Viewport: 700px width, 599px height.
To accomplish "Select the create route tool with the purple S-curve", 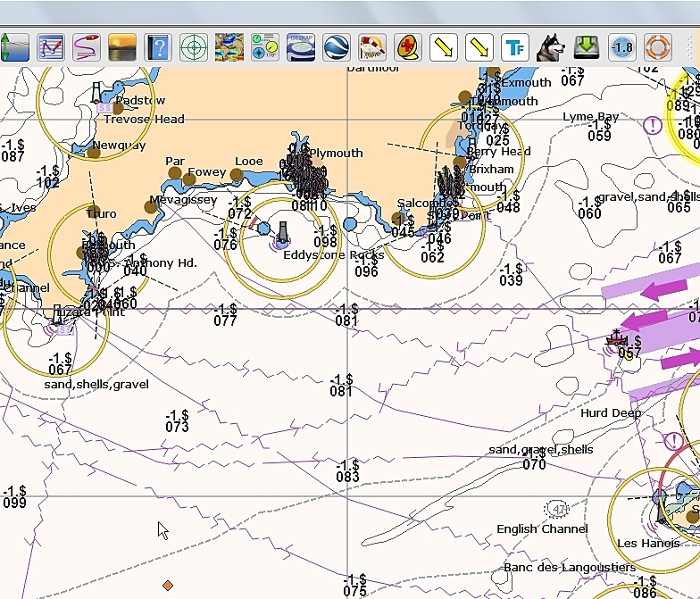I will coord(86,47).
